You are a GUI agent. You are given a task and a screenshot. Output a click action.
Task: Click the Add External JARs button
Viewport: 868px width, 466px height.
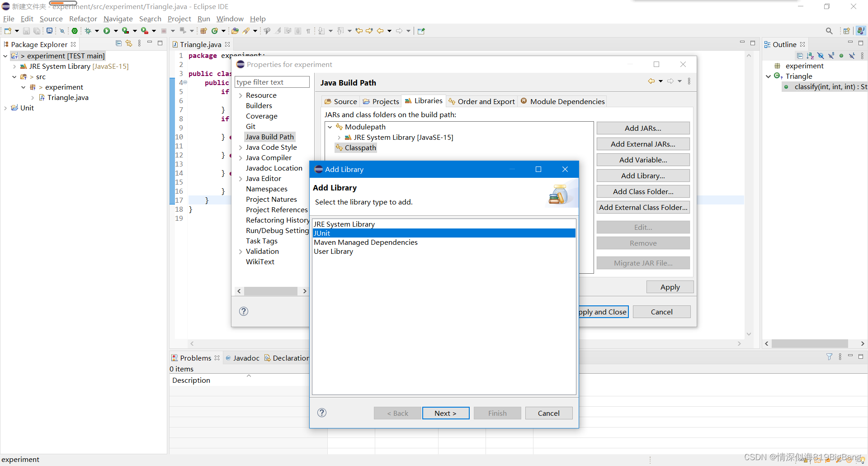coord(643,144)
